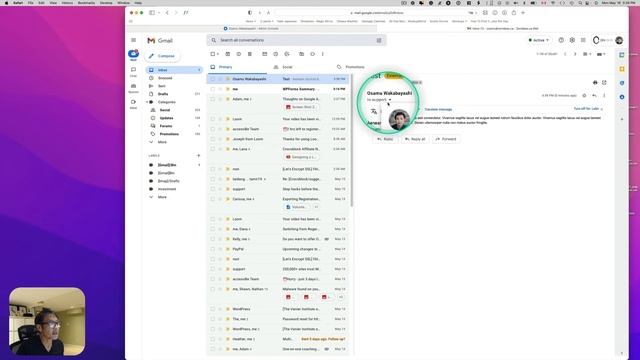The height and width of the screenshot is (360, 640).
Task: Click the Reply all button
Action: click(415, 139)
